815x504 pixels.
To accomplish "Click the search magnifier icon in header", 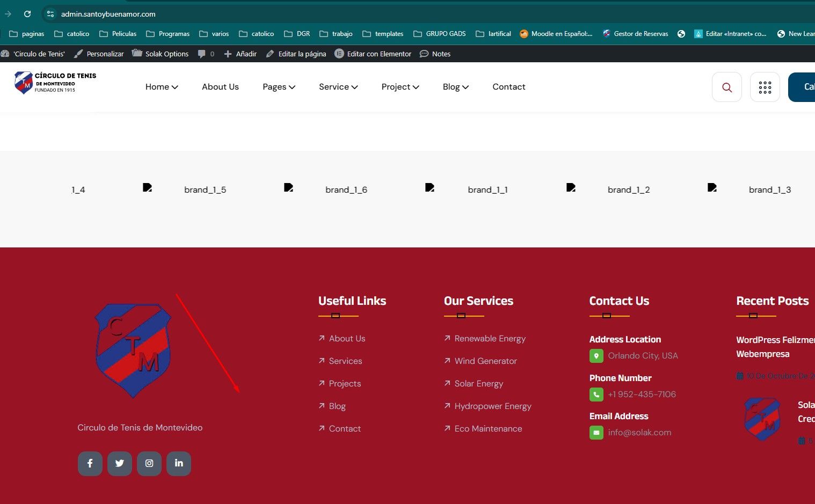I will pos(727,87).
